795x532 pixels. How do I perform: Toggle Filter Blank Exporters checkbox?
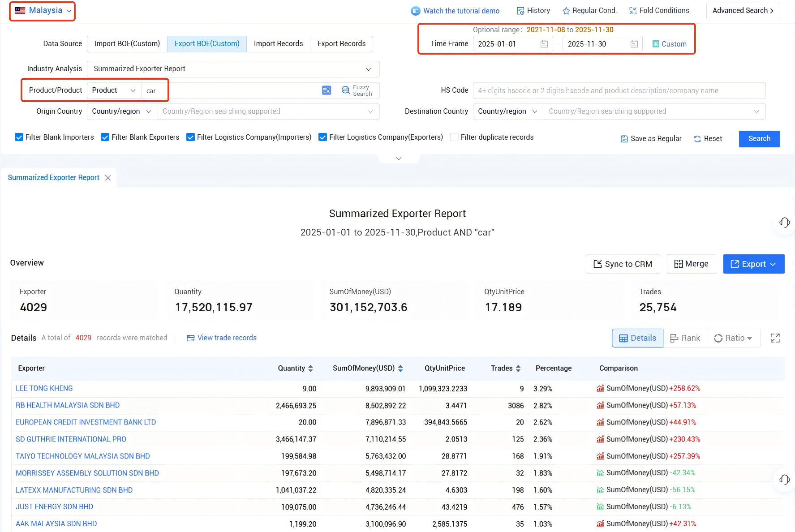pos(105,137)
